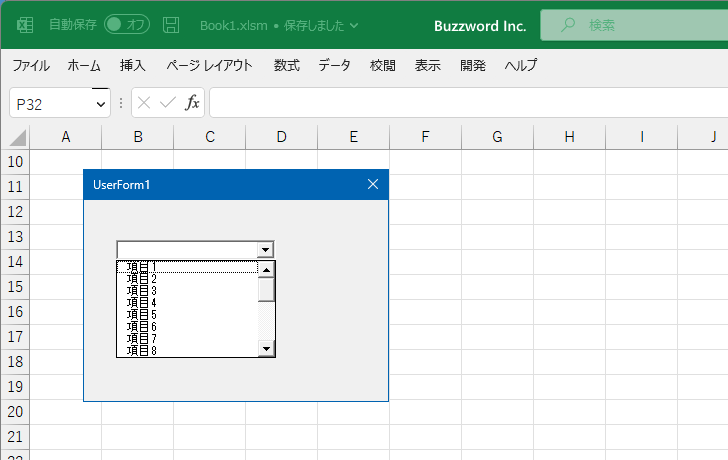The image size is (728, 460).
Task: Click the Excel application icon
Action: pyautogui.click(x=25, y=25)
